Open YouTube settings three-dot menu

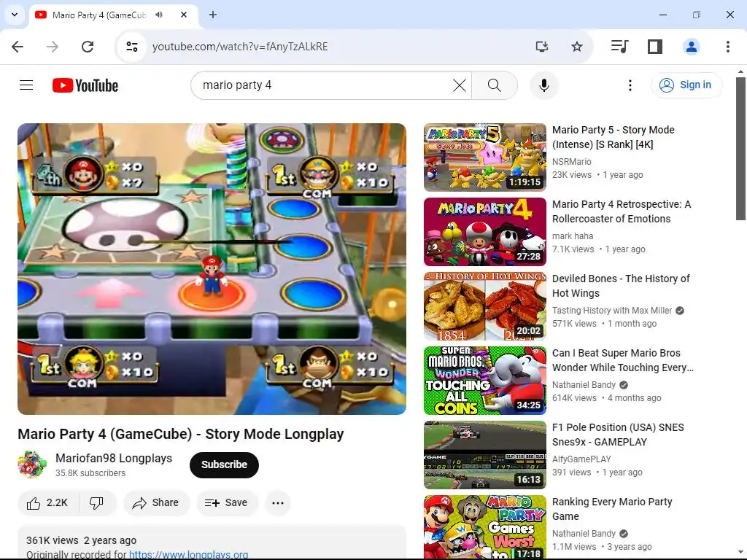click(x=630, y=85)
